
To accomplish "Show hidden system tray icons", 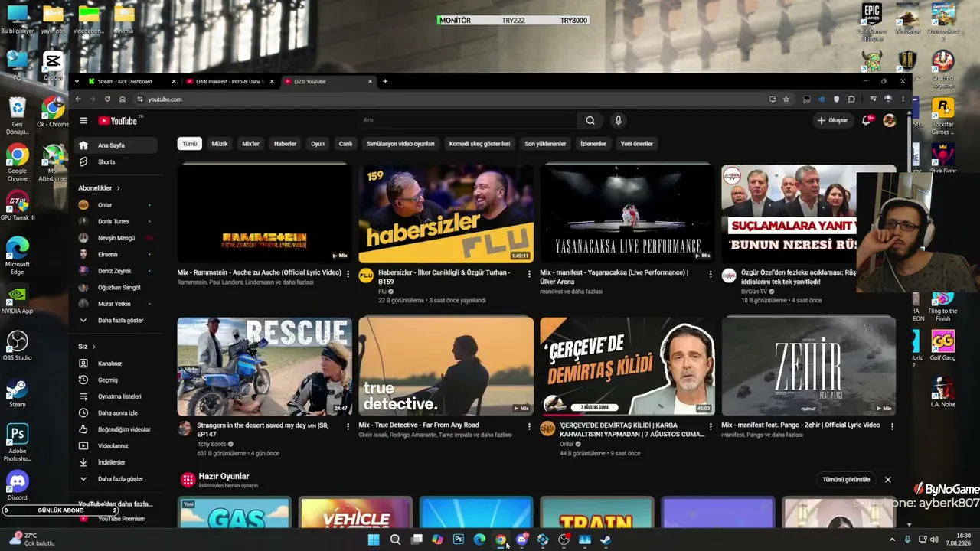I will click(892, 540).
